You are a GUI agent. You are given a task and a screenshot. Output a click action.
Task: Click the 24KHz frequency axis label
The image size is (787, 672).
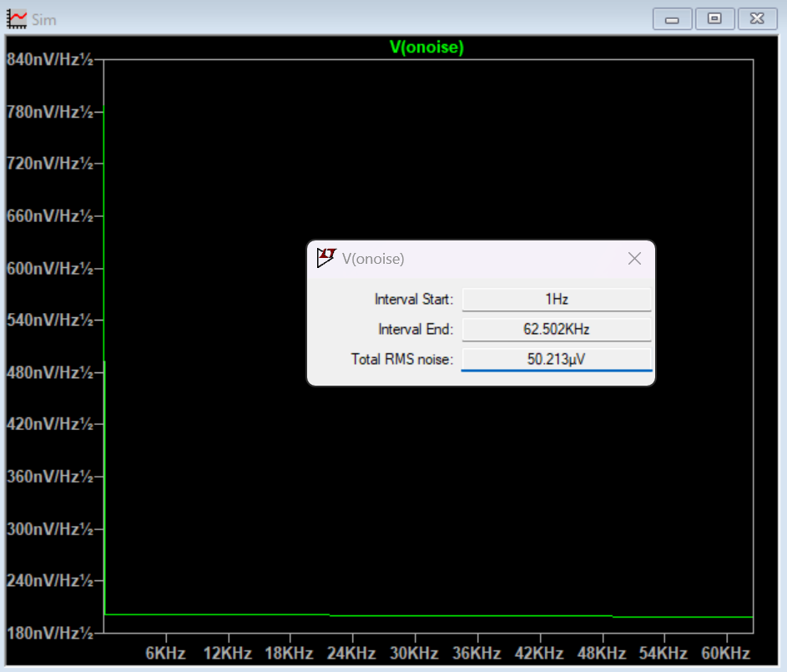pyautogui.click(x=351, y=654)
